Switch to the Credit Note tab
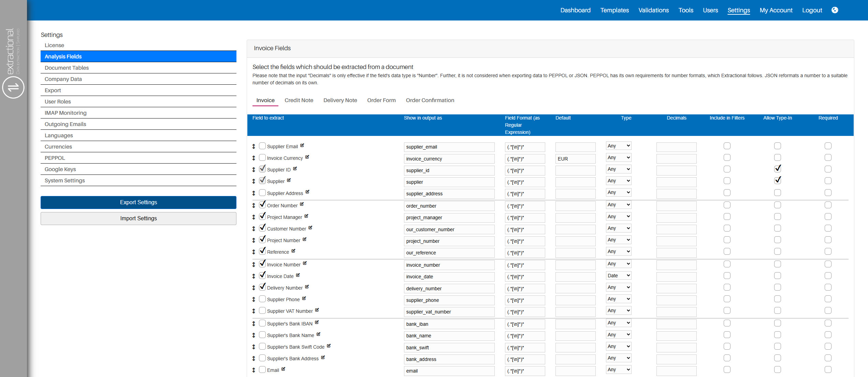868x377 pixels. (x=299, y=100)
